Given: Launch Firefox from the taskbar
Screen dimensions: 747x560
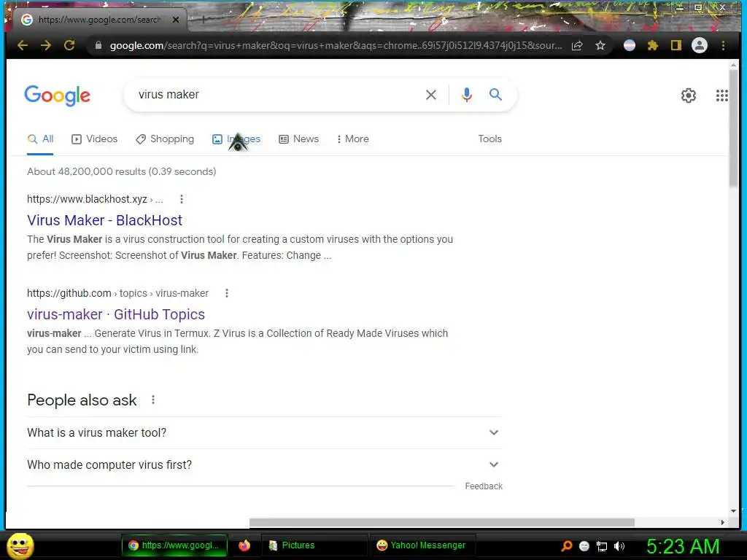Looking at the screenshot, I should coord(244,545).
